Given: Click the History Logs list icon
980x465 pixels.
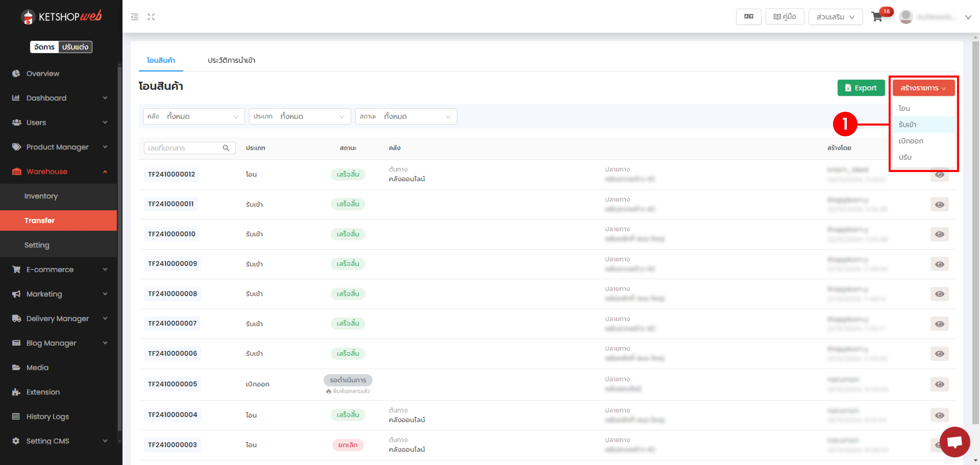Looking at the screenshot, I should (x=16, y=416).
